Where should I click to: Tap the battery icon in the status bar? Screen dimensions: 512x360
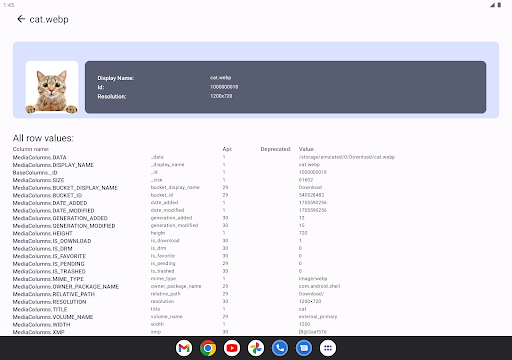[499, 5]
